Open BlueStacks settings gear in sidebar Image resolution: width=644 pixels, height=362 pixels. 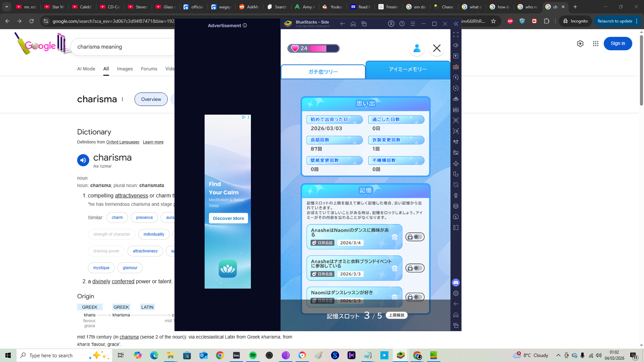455,293
